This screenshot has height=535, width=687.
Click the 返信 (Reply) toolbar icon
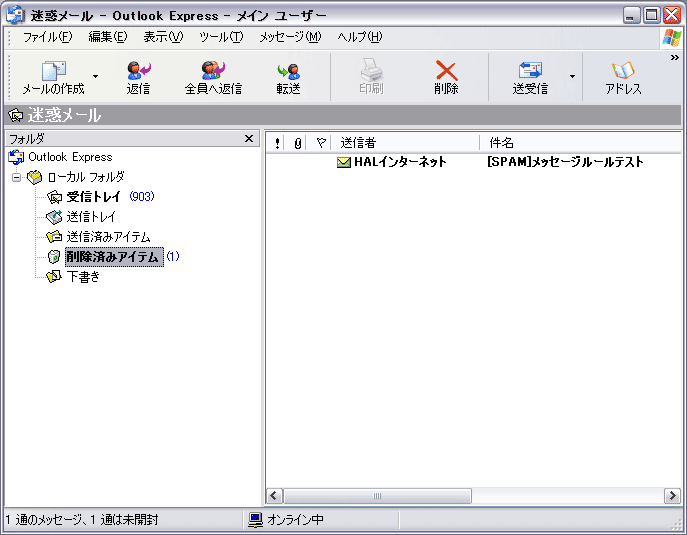click(x=138, y=70)
